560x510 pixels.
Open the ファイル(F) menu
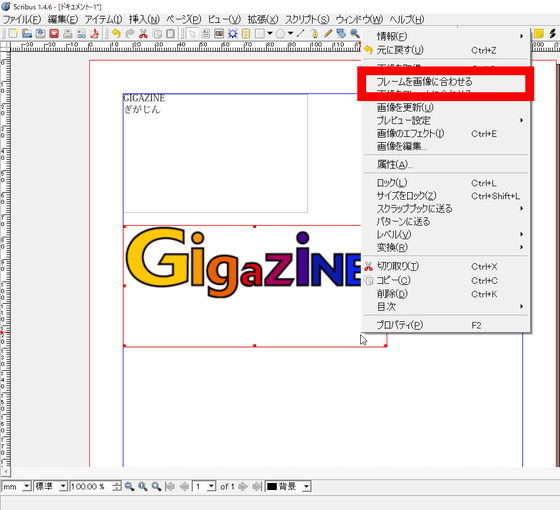[x=22, y=19]
